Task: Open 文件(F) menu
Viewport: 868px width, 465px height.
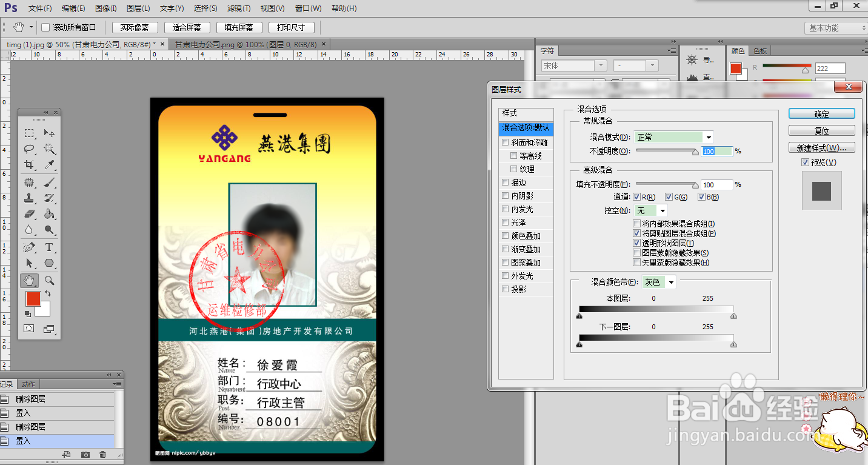Action: click(x=40, y=8)
